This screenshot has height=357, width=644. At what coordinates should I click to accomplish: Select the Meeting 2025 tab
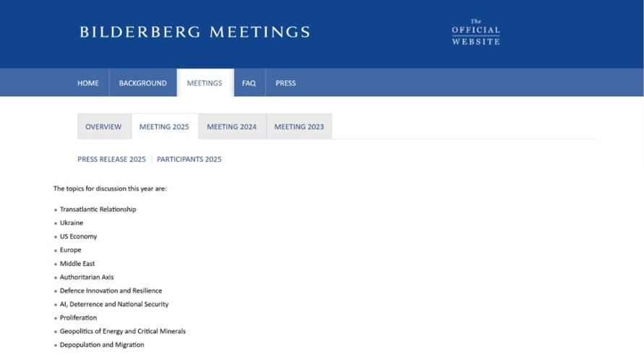[164, 127]
